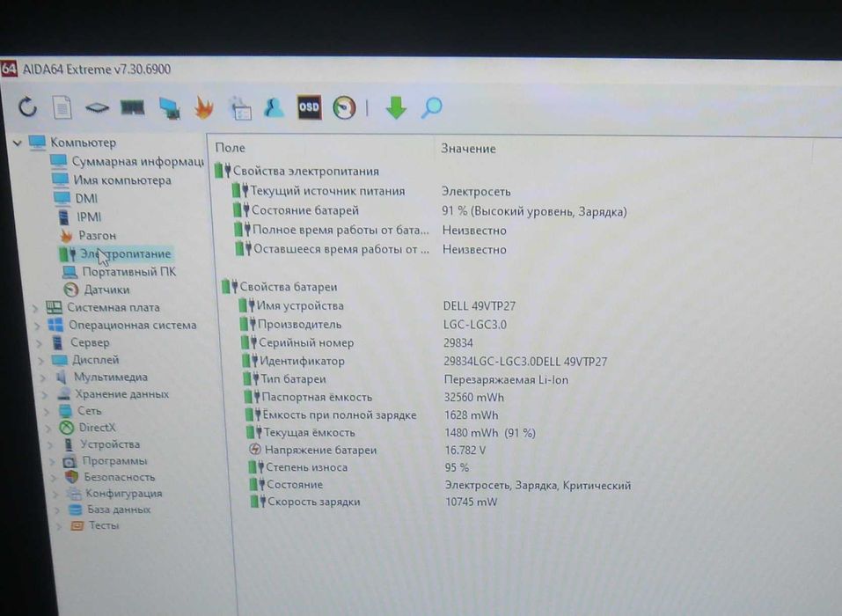This screenshot has height=616, width=842.
Task: Expand the Операционная система node arrow
Action: tap(38, 326)
